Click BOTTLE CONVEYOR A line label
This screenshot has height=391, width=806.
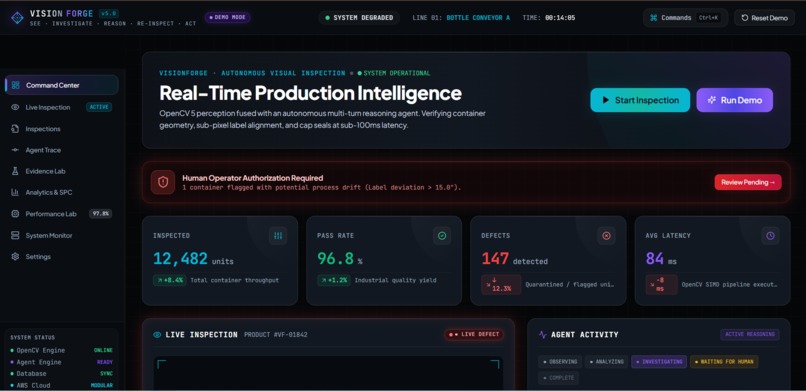(x=478, y=17)
